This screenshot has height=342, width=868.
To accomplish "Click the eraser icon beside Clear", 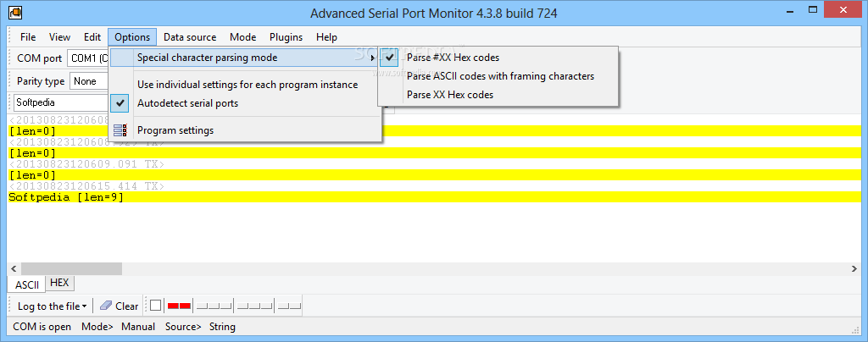I will [x=106, y=306].
